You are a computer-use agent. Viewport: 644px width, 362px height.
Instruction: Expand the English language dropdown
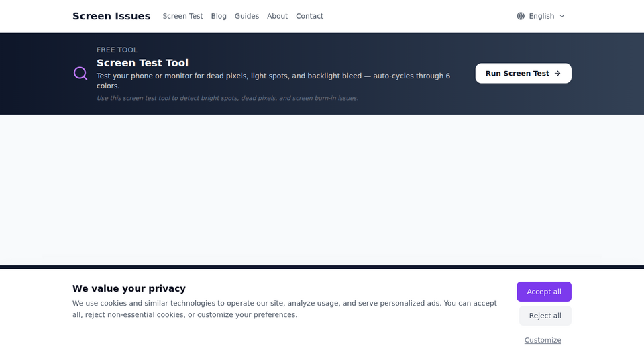(x=541, y=16)
